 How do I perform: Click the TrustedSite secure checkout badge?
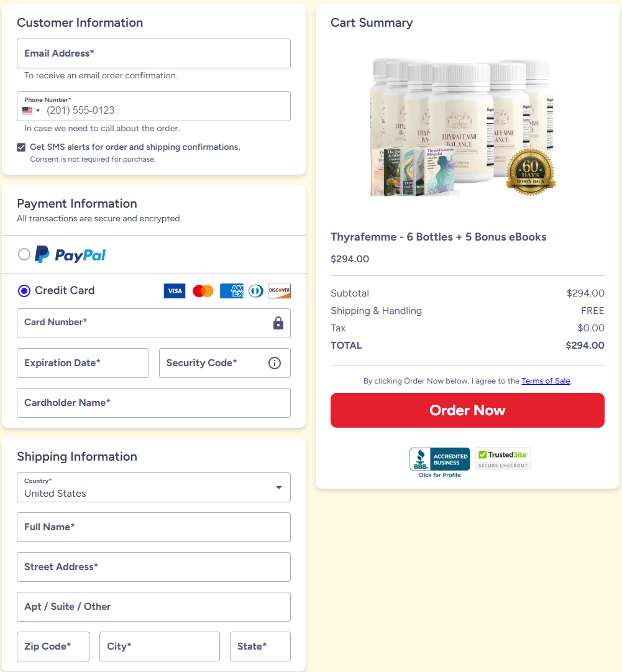point(503,459)
